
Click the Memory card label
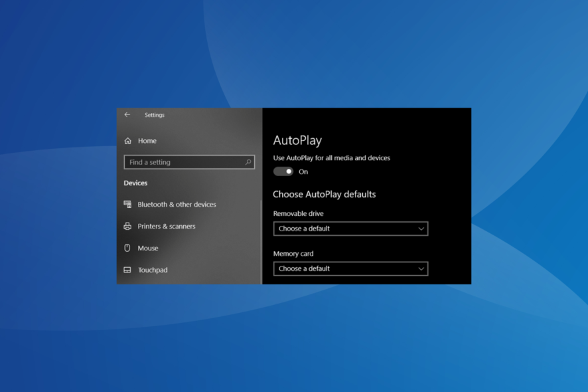click(293, 254)
